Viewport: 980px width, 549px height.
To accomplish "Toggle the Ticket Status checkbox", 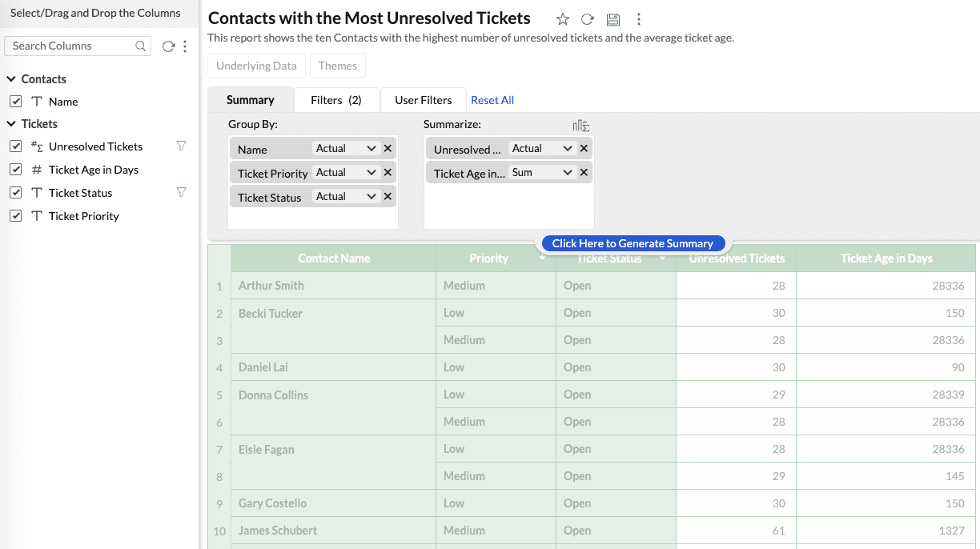I will (x=15, y=193).
